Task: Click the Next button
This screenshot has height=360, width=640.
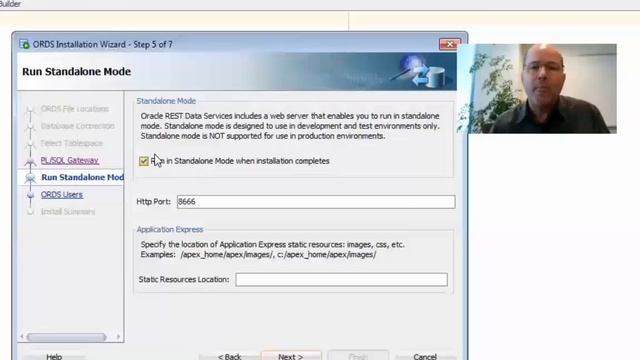Action: click(291, 356)
